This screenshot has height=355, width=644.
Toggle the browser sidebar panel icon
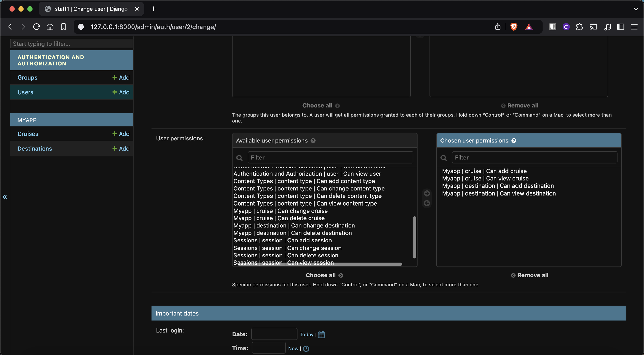[x=621, y=27]
